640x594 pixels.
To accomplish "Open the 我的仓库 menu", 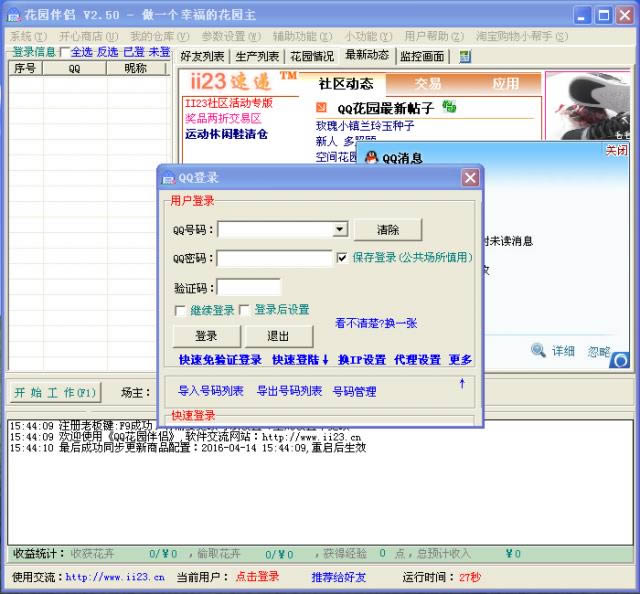I will [160, 36].
